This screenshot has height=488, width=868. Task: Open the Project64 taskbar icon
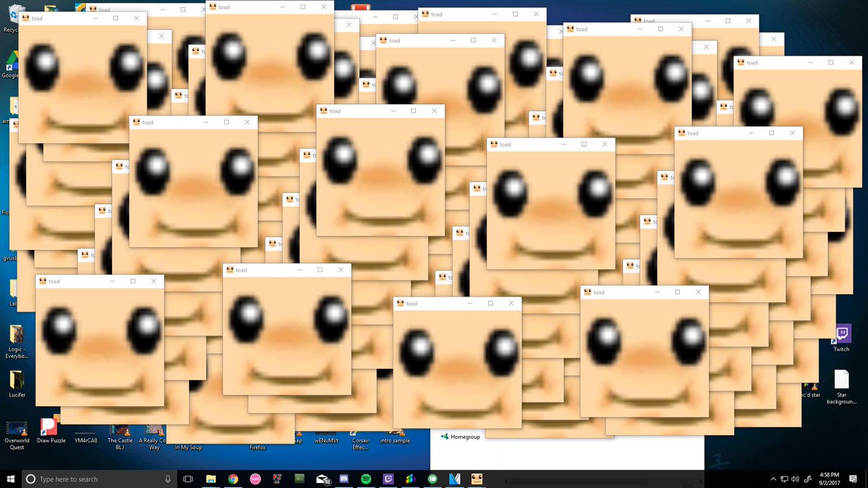tap(277, 479)
